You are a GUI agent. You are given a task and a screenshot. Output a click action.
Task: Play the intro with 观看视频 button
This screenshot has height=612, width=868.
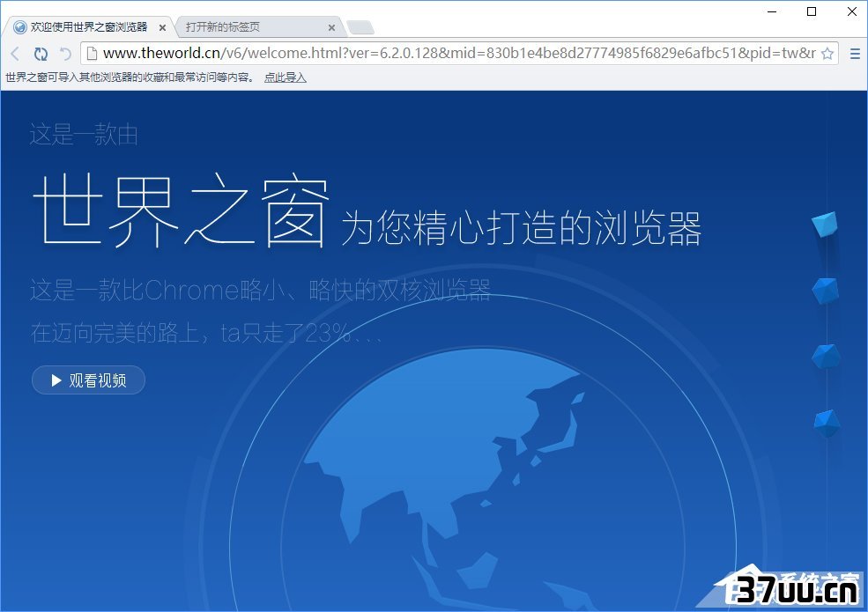(x=89, y=380)
